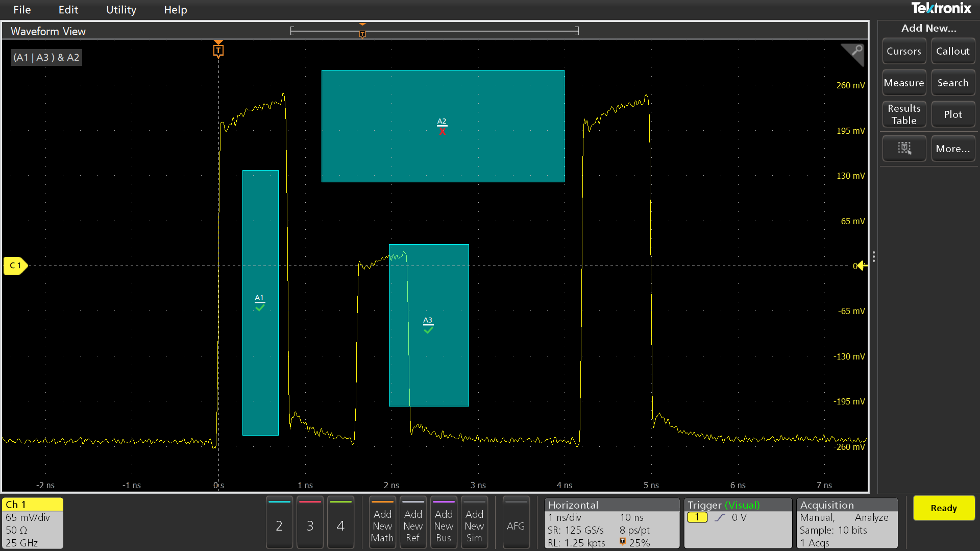Open the Ch 1 settings badge

[x=33, y=523]
